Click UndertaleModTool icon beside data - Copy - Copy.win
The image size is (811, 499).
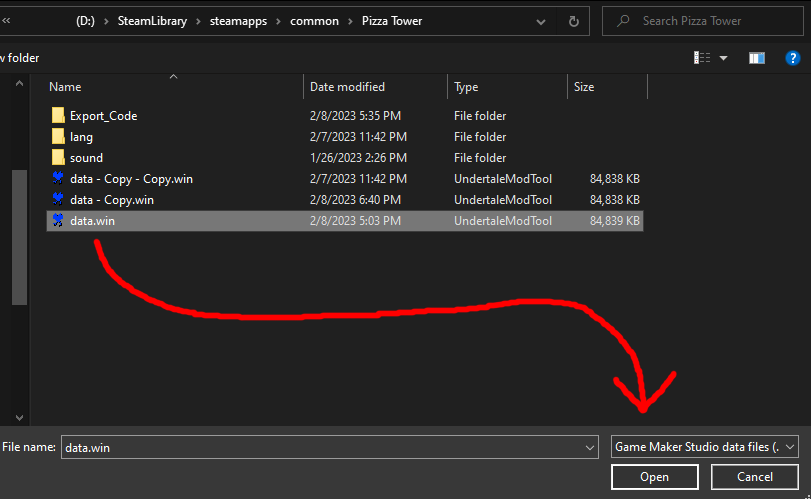[58, 178]
